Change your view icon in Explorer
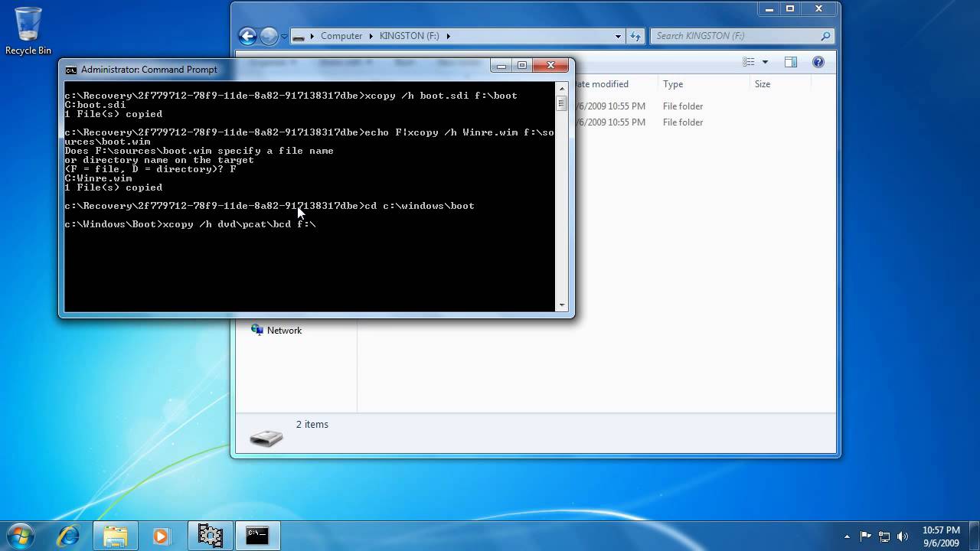The height and width of the screenshot is (551, 980). [749, 62]
